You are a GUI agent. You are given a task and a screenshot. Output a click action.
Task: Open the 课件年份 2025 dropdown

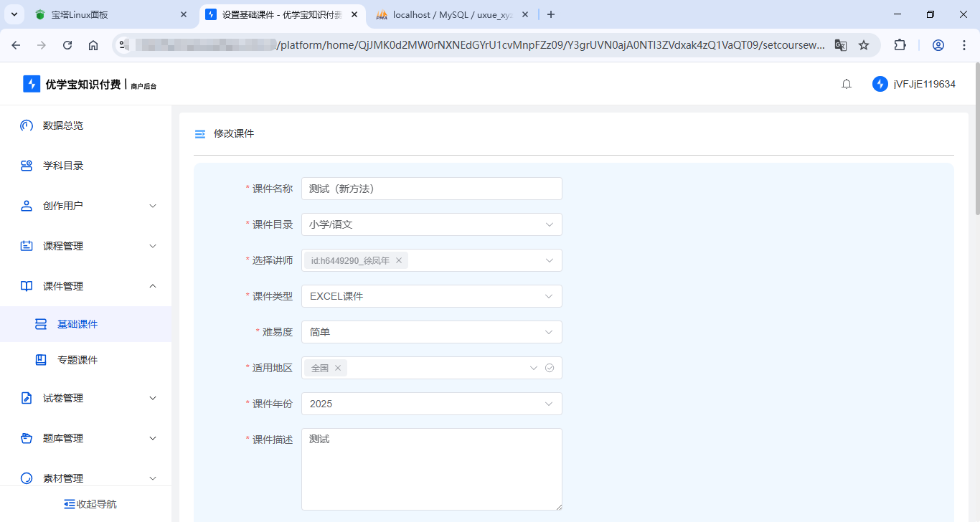[431, 404]
